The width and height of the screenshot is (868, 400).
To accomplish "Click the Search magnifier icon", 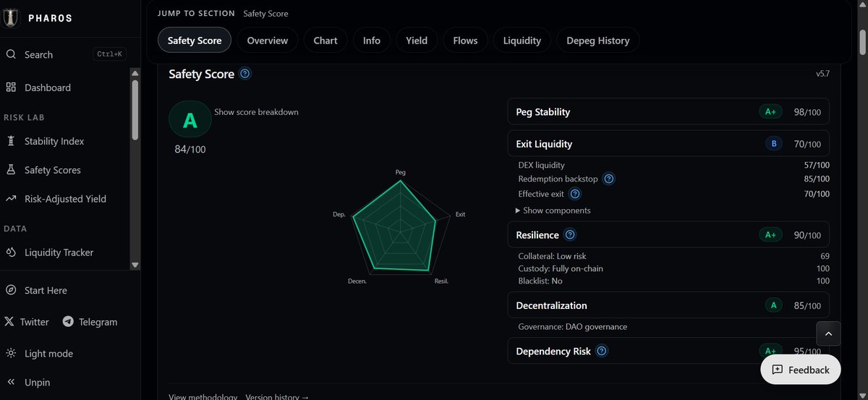I will tap(11, 54).
